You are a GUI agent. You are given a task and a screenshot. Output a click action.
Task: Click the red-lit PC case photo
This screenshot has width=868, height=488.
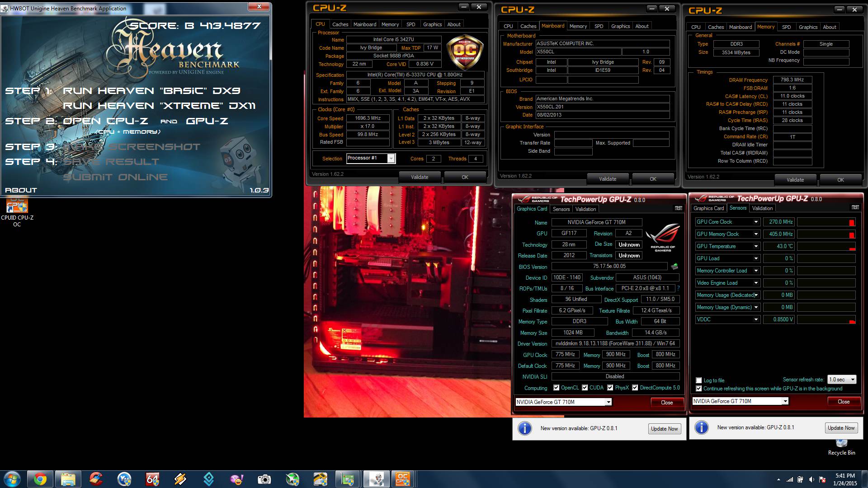pos(407,302)
